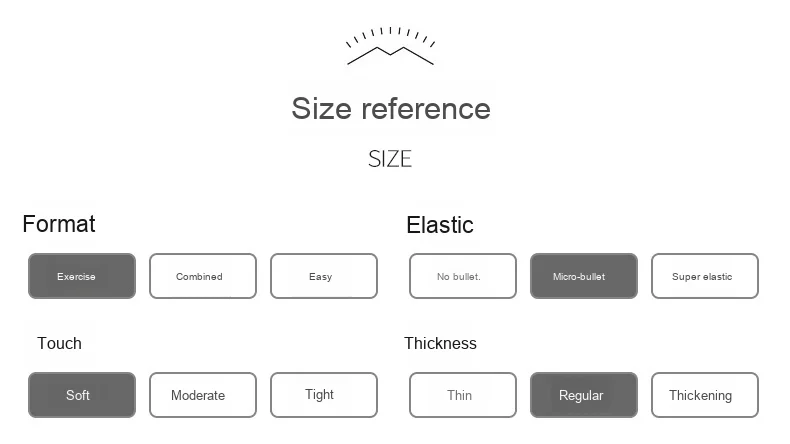Click the Format section label
This screenshot has width=790, height=444.
[59, 224]
